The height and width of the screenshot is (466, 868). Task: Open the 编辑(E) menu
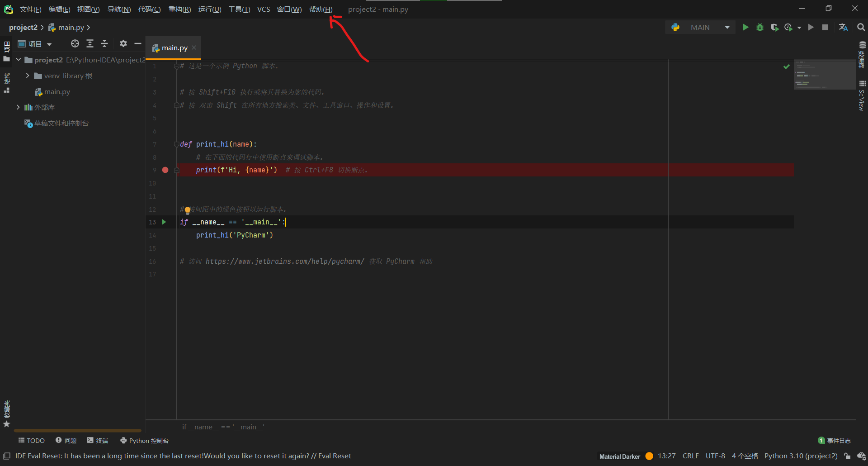pyautogui.click(x=59, y=10)
